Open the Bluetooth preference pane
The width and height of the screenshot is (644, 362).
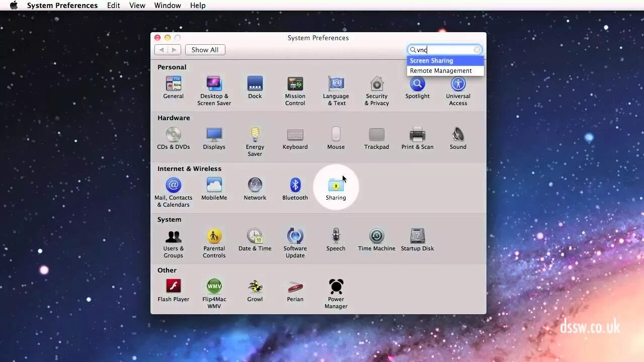pos(295,184)
